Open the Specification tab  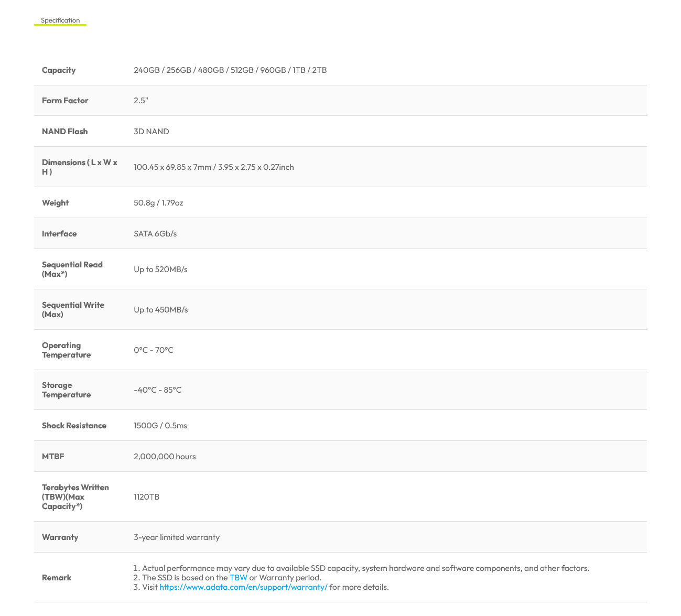click(x=60, y=20)
